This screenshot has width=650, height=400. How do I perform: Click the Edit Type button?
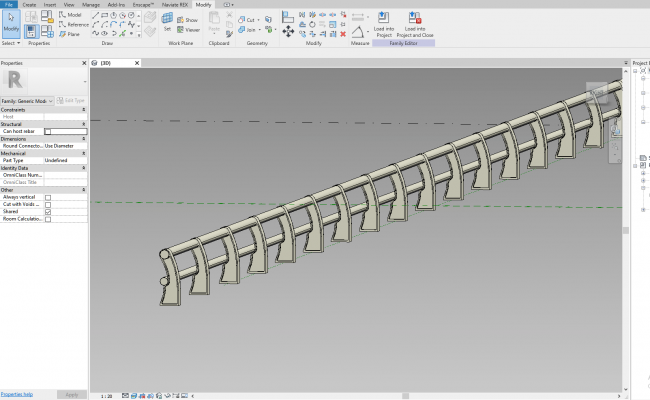click(x=69, y=100)
